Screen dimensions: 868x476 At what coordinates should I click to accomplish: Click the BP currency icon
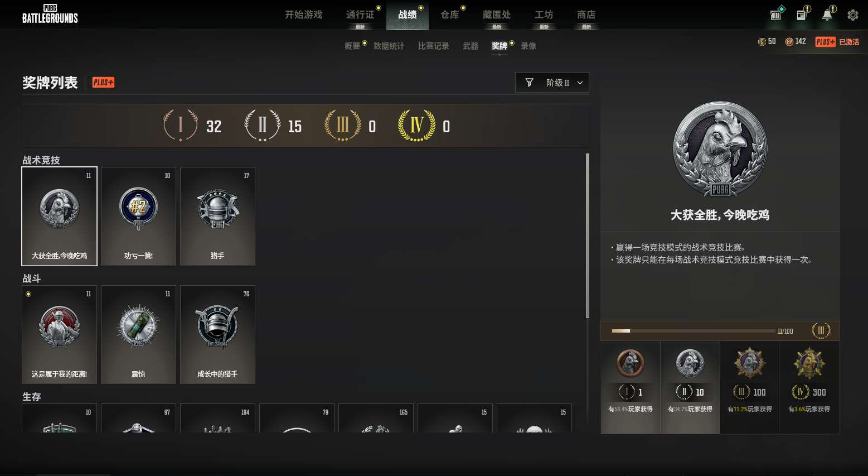pos(789,42)
